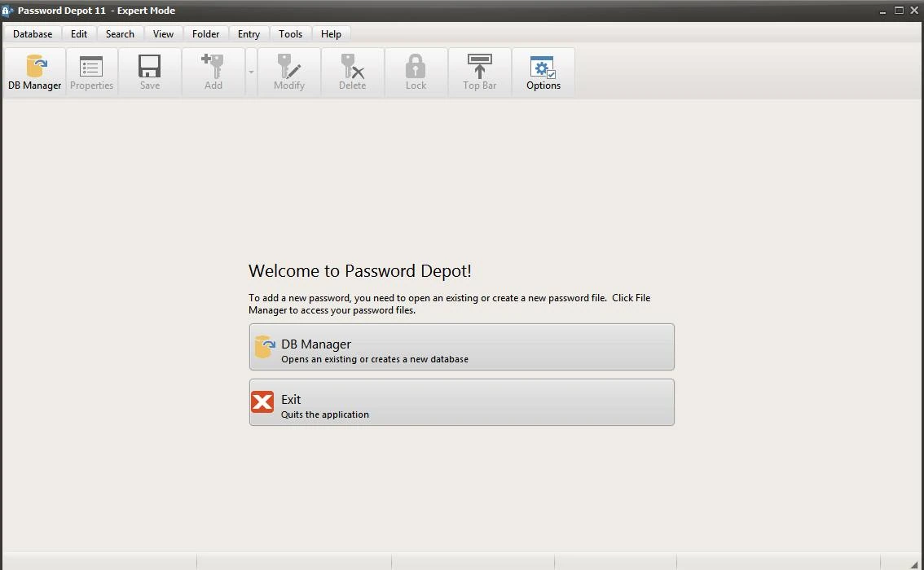This screenshot has width=924, height=570.
Task: Open the Tools menu
Action: click(x=291, y=34)
